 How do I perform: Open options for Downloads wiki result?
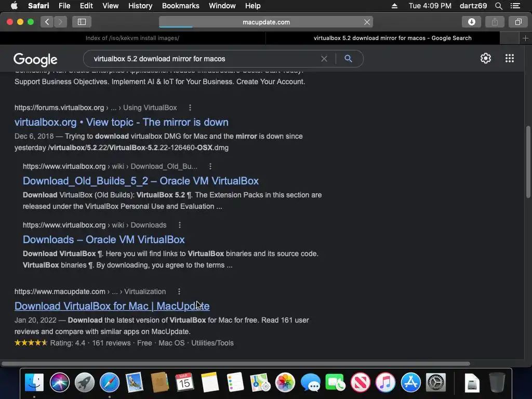tap(179, 225)
